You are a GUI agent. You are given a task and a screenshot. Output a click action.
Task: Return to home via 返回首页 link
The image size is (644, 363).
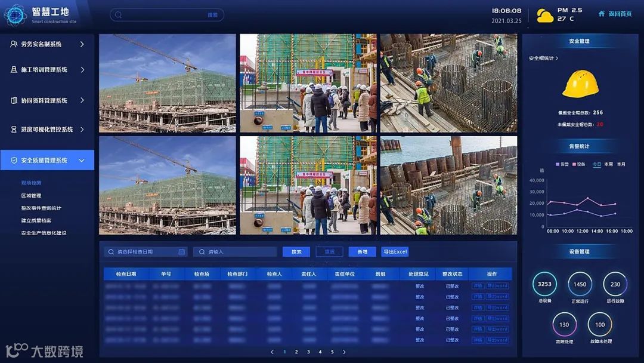tap(620, 14)
